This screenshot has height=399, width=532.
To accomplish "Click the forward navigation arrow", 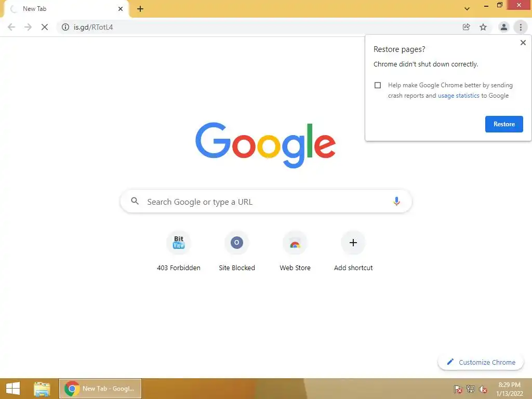I will coord(28,27).
